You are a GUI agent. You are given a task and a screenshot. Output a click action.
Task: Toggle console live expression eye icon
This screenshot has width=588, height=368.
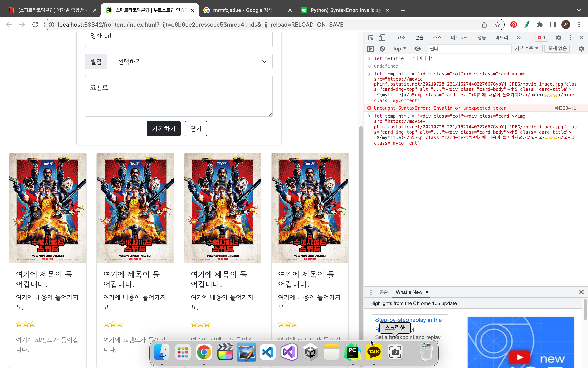pyautogui.click(x=418, y=49)
